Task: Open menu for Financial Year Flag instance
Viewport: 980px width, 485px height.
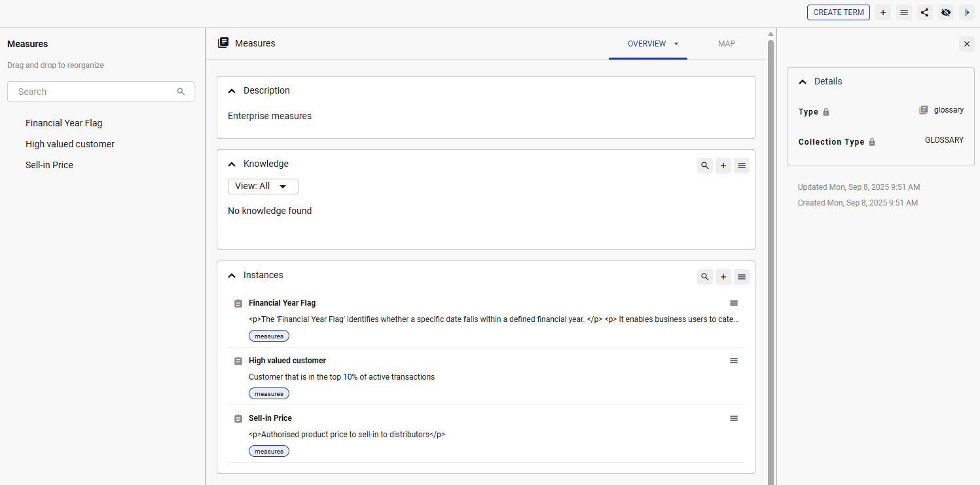Action: tap(734, 303)
